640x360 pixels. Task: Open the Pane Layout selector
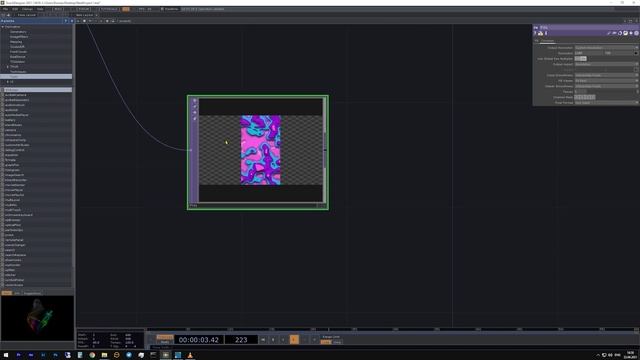coord(27,15)
